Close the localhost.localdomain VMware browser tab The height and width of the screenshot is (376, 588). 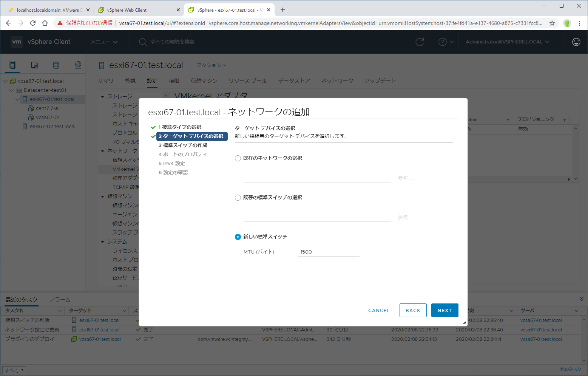[x=88, y=10]
